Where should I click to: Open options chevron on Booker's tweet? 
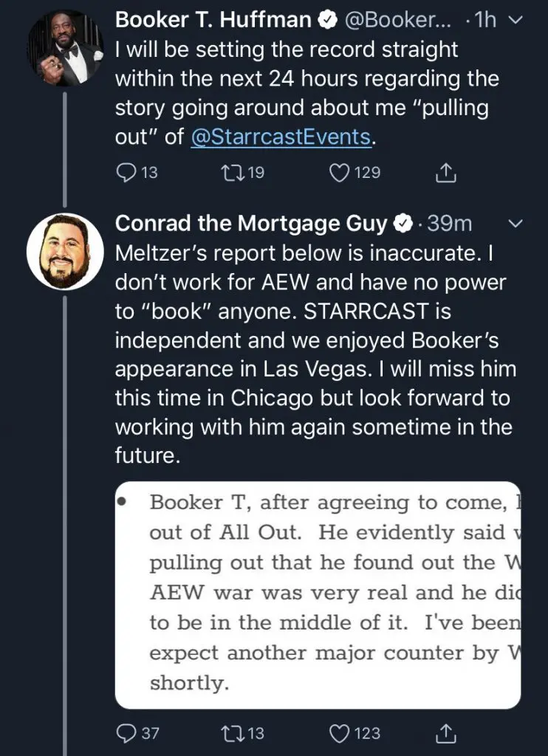coord(517,21)
